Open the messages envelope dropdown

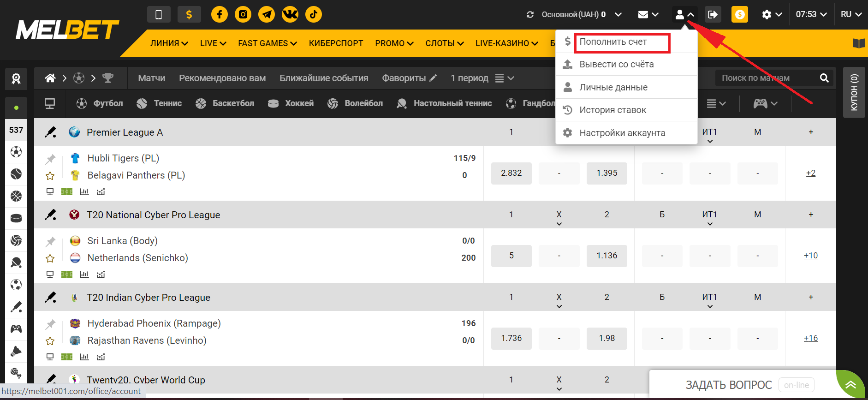pos(648,15)
